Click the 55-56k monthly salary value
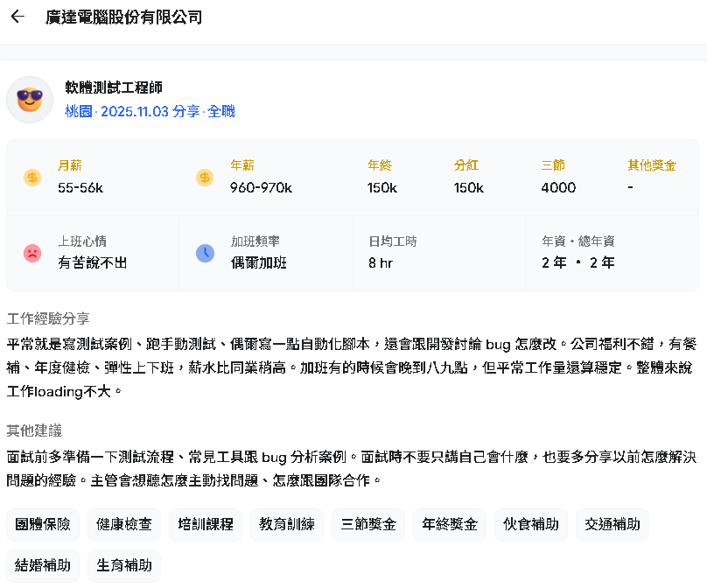This screenshot has width=707, height=588. point(80,187)
